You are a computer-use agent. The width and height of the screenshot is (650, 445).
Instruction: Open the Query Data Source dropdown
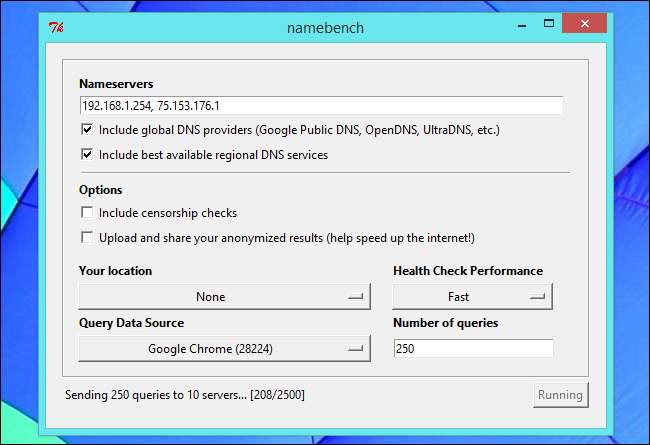224,348
